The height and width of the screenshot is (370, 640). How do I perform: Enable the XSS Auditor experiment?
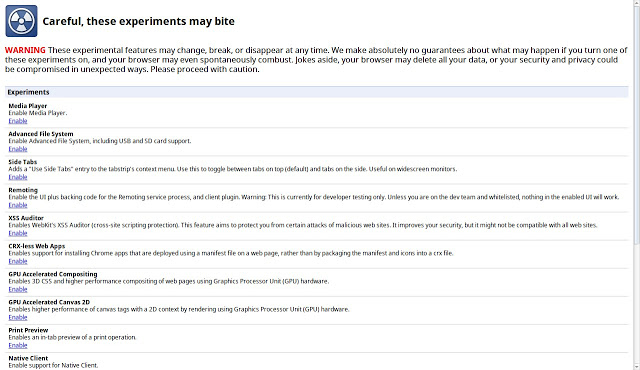tap(18, 233)
